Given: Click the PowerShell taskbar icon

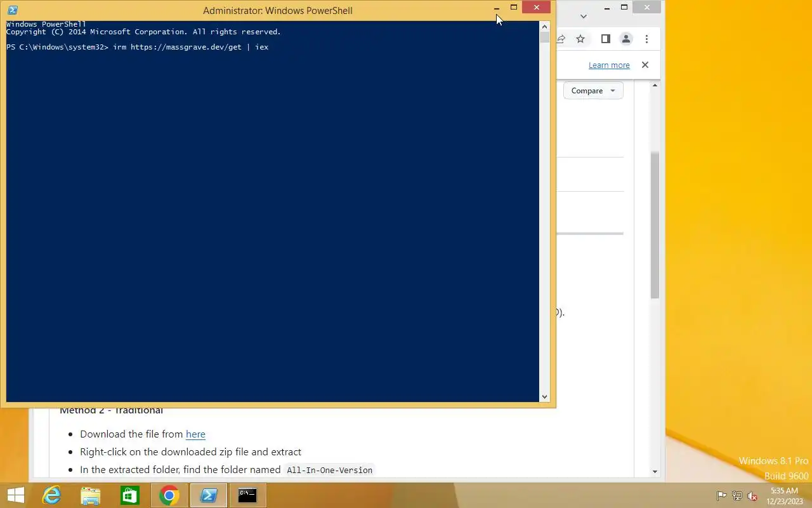Looking at the screenshot, I should 209,495.
